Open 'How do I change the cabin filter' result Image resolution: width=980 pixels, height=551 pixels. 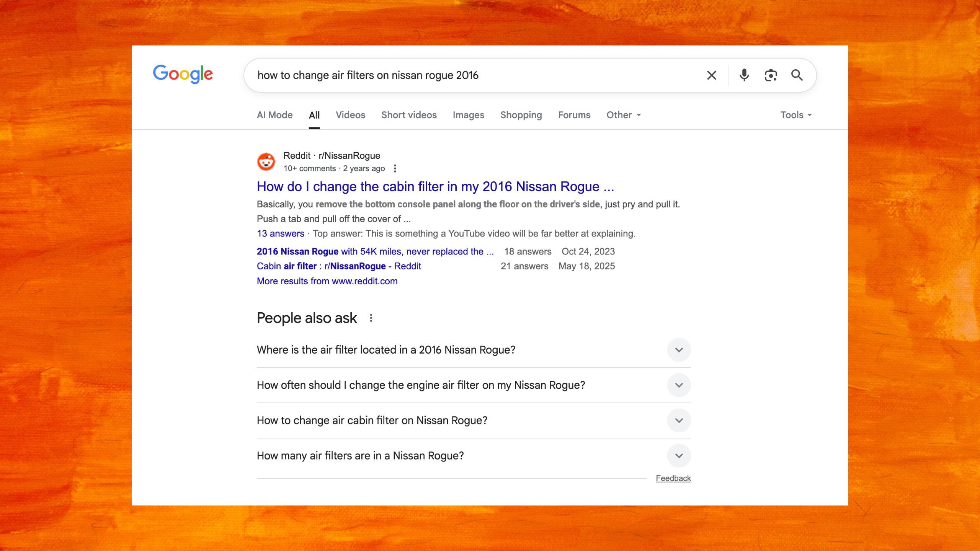click(x=435, y=186)
